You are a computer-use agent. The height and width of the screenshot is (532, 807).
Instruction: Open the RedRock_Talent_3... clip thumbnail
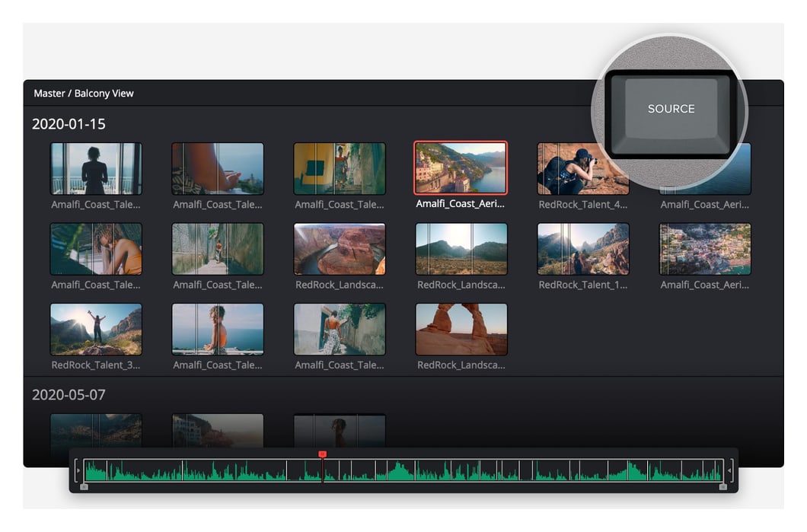(96, 329)
